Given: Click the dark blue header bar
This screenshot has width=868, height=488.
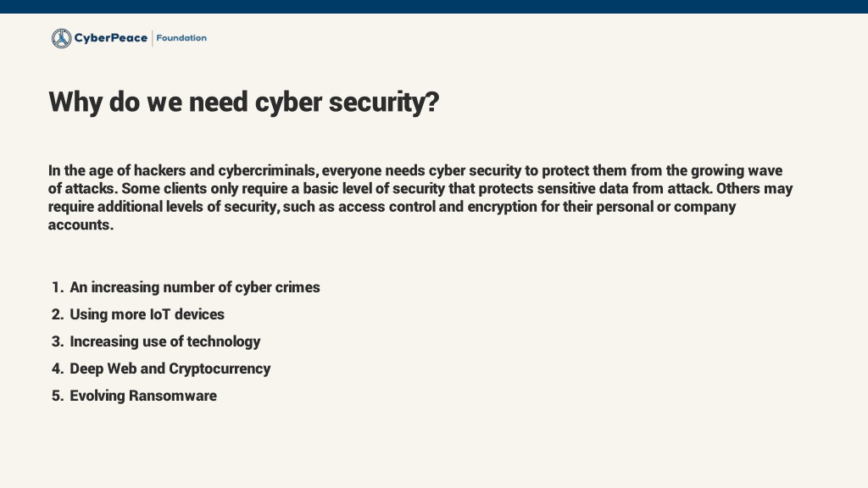Looking at the screenshot, I should point(434,7).
